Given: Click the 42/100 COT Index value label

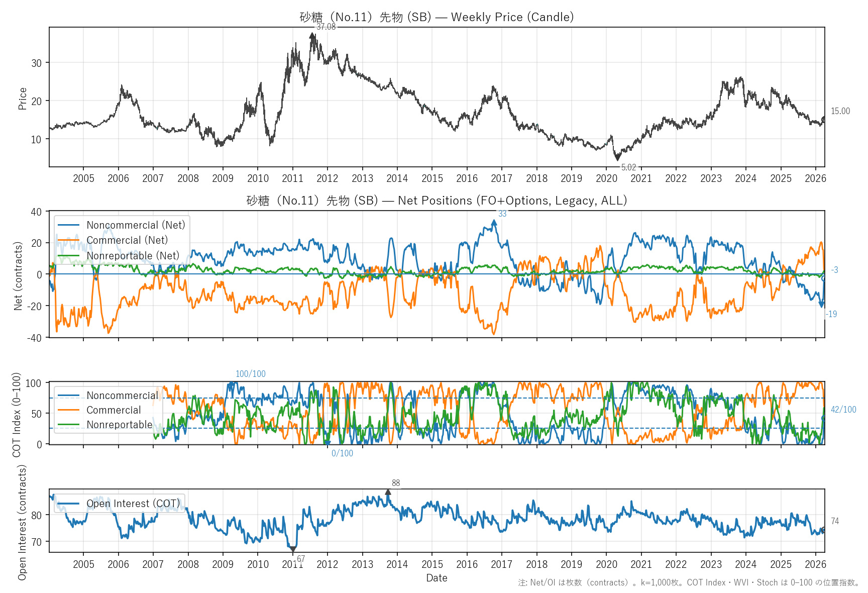Looking at the screenshot, I should click(x=843, y=410).
